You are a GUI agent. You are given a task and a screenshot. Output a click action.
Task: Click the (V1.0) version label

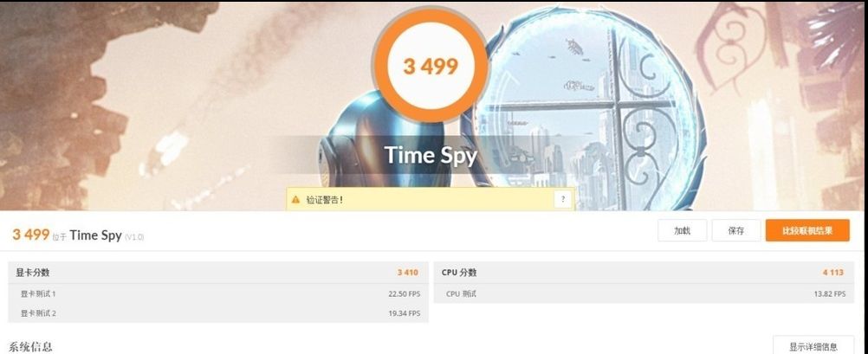tap(134, 237)
